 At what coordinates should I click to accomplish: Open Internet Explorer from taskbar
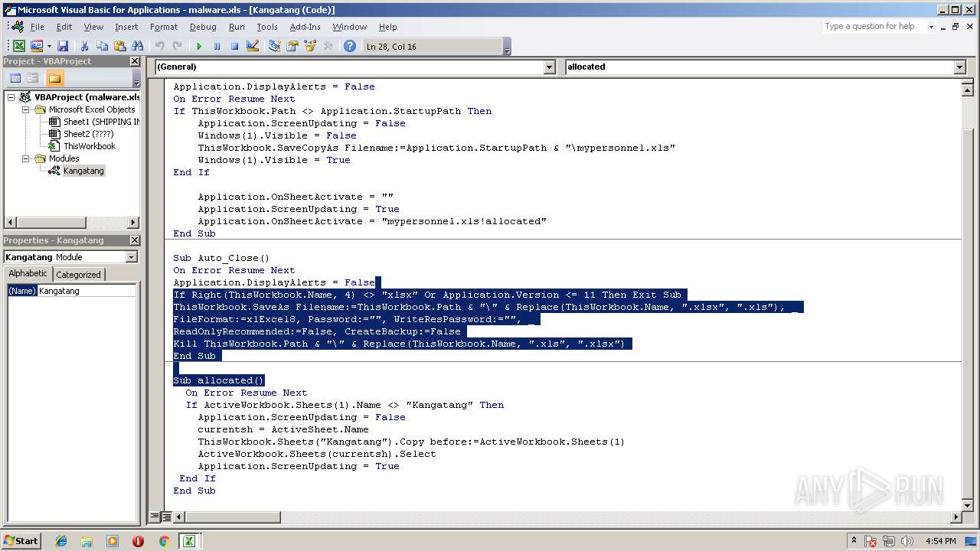click(x=61, y=541)
